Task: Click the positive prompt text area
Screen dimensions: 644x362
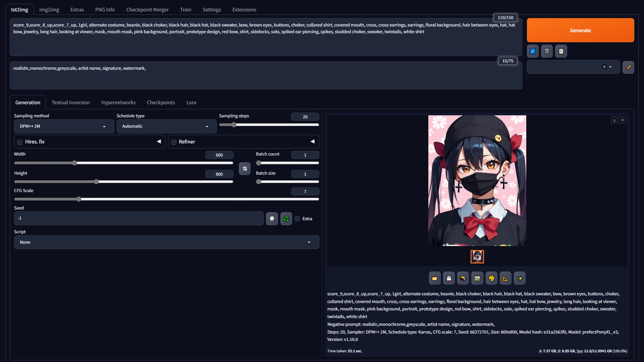Action: [266, 37]
